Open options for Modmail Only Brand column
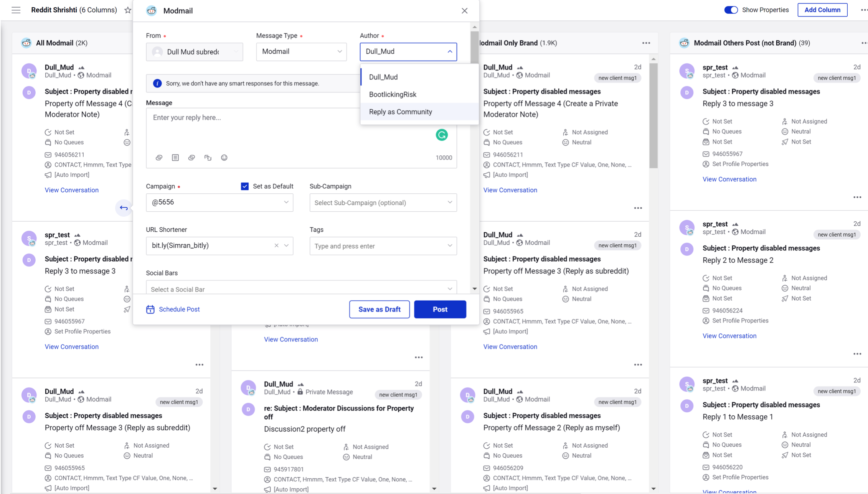 (x=646, y=43)
